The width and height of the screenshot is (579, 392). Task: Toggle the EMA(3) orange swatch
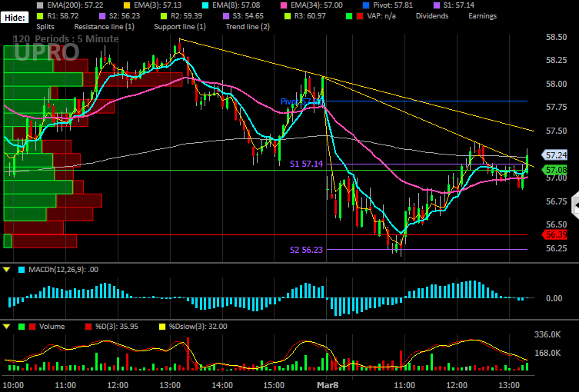pos(127,5)
